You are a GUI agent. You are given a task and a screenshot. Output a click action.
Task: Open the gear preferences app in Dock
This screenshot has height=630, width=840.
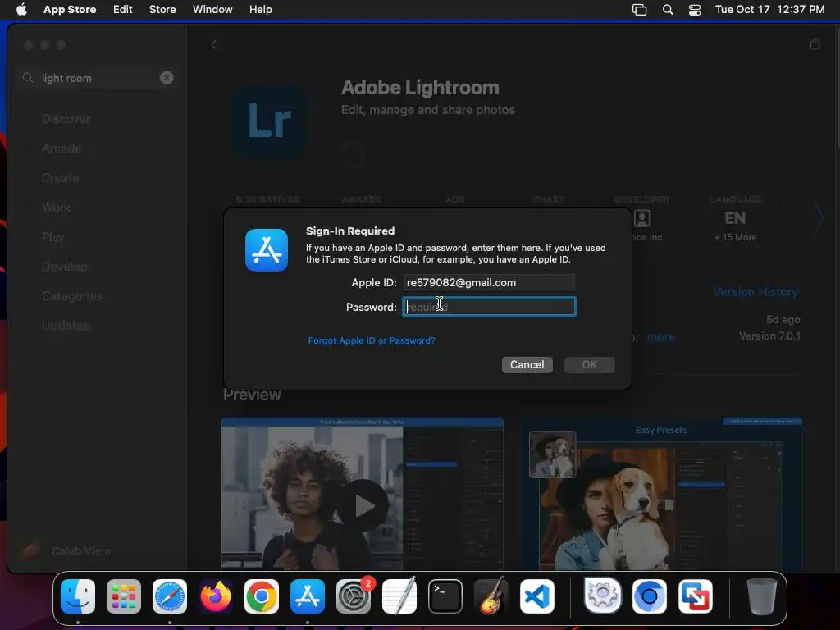[603, 596]
